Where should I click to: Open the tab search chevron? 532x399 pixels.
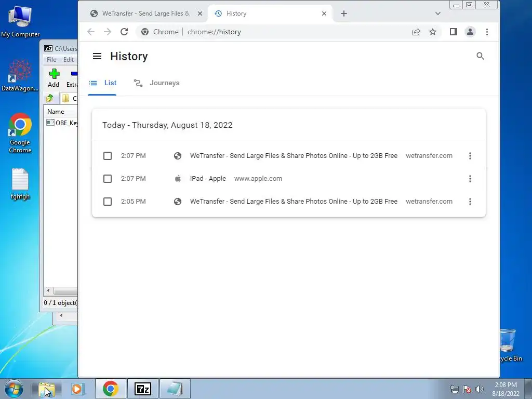pos(437,14)
